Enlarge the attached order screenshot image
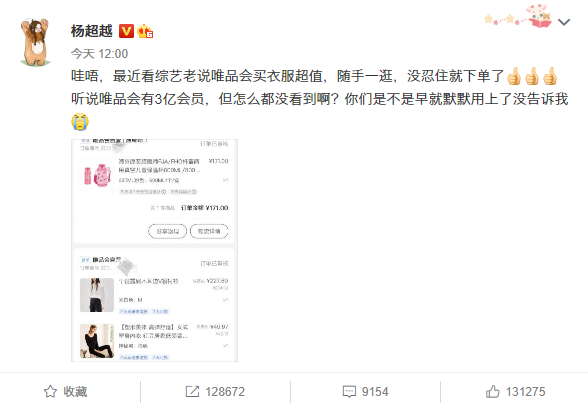The image size is (588, 408). coord(154,250)
